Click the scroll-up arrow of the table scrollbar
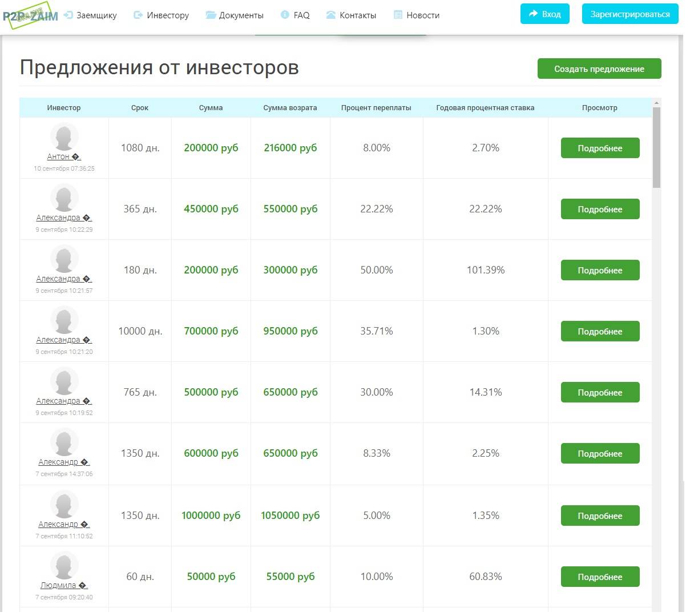The width and height of the screenshot is (690, 616). pos(656,103)
